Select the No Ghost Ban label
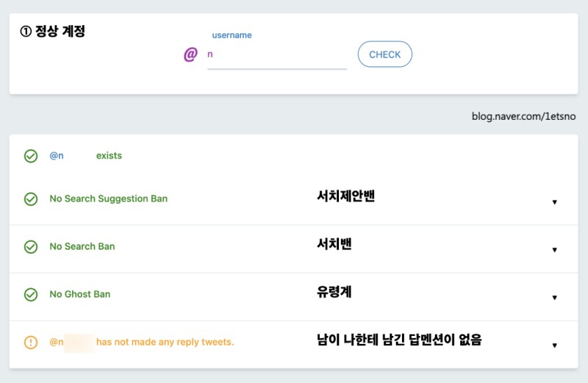This screenshot has width=588, height=383. [x=79, y=294]
